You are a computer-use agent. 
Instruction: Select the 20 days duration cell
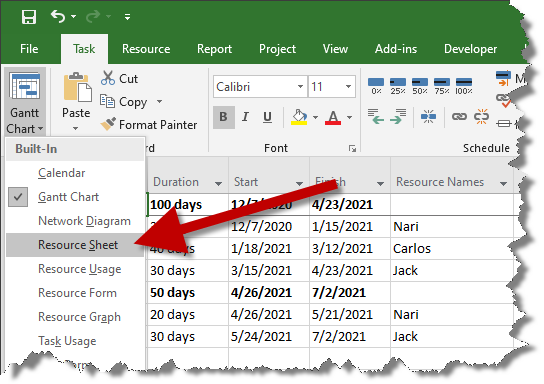tap(188, 315)
